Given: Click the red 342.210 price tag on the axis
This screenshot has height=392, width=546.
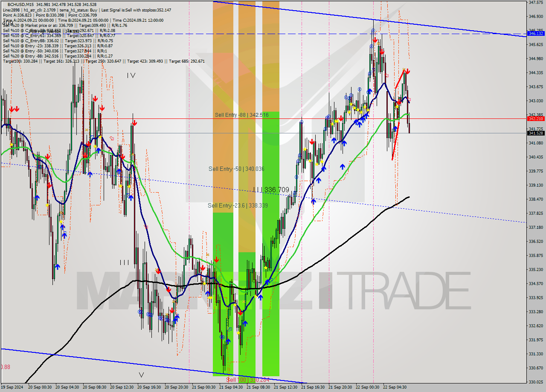Looking at the screenshot, I should click(x=536, y=119).
